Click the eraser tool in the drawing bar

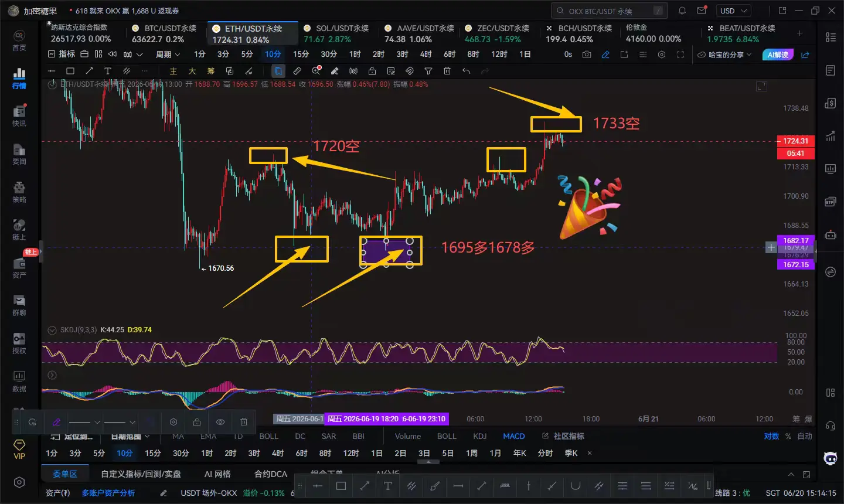[x=335, y=71]
